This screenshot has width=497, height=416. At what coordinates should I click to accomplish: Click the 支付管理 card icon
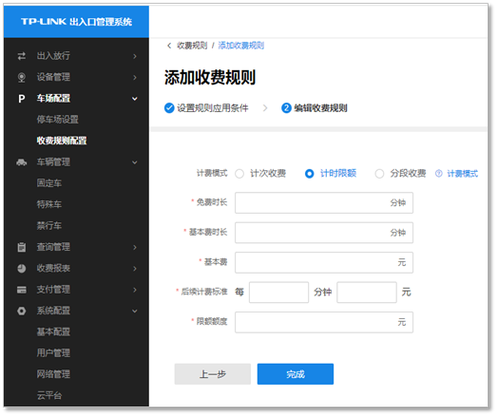point(22,290)
